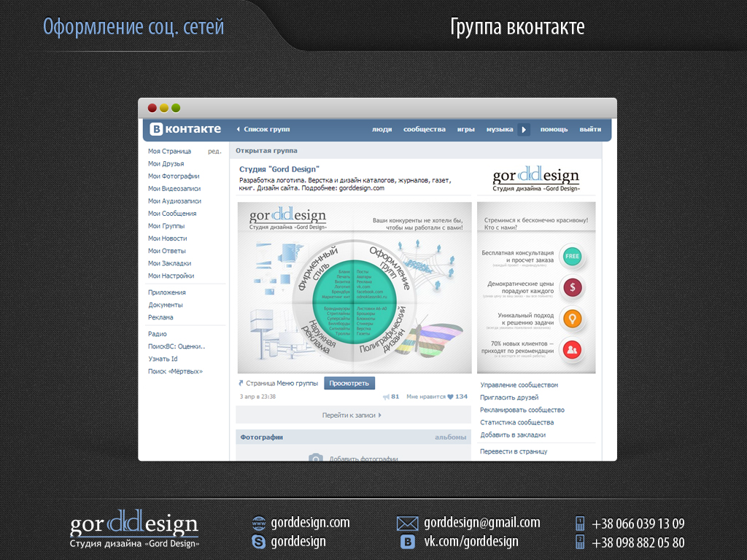Click the green FREE consultation badge

point(572,256)
